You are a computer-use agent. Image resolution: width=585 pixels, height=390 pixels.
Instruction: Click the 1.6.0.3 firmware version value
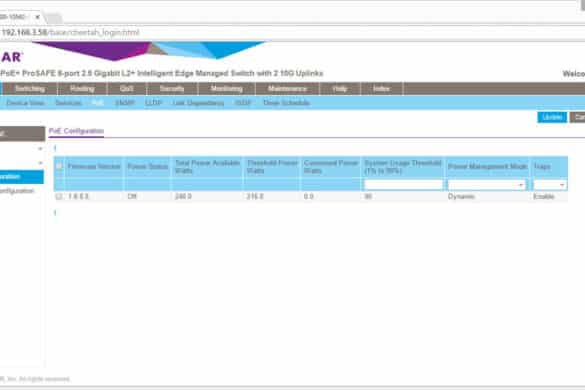(78, 196)
